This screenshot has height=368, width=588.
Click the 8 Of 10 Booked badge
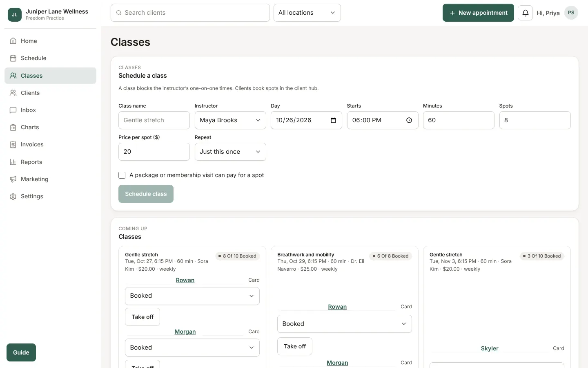point(237,256)
